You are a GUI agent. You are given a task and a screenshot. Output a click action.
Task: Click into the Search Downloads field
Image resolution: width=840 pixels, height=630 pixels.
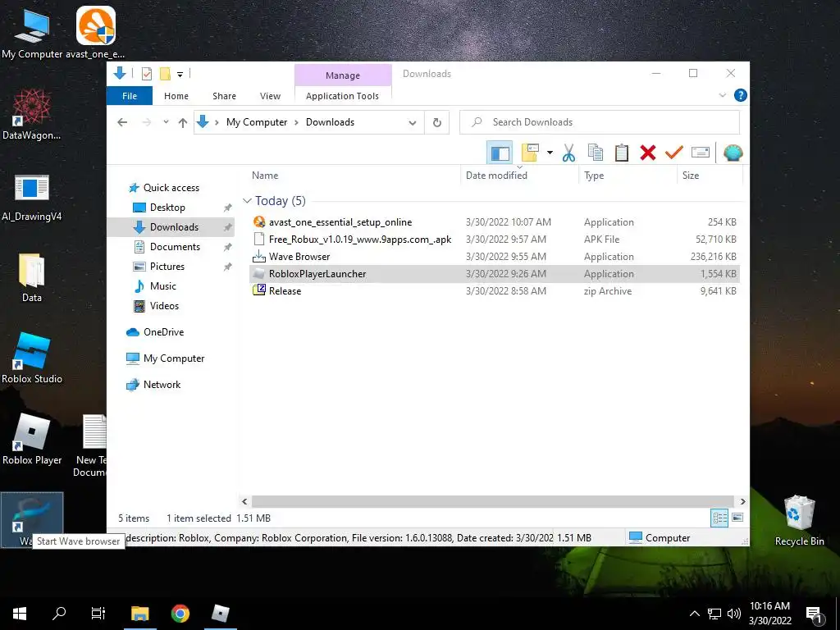click(x=600, y=122)
